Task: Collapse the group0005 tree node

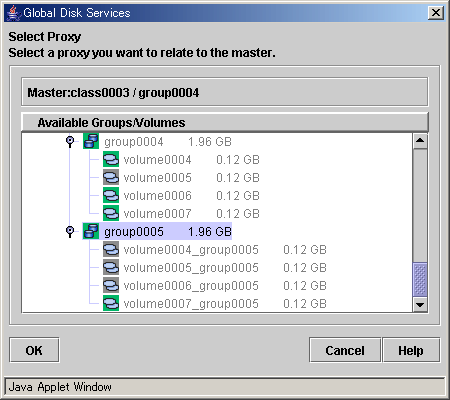Action: (x=70, y=231)
